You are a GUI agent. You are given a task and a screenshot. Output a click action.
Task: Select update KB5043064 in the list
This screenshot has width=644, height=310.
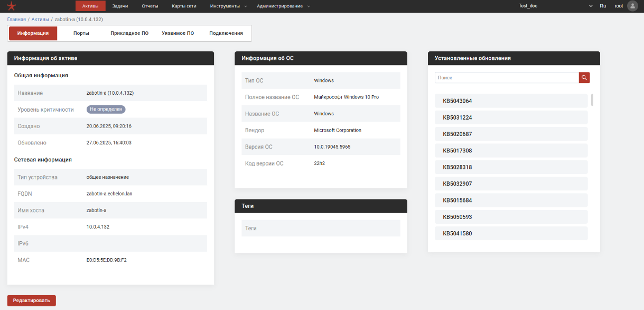511,101
